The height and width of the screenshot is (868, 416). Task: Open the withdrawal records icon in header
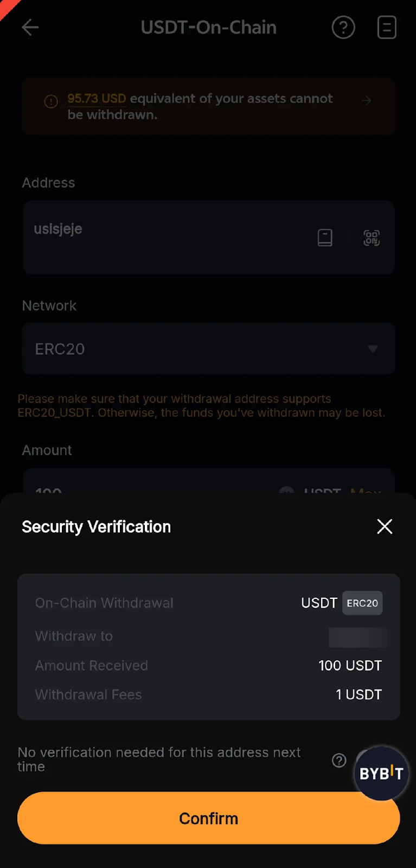tap(387, 27)
